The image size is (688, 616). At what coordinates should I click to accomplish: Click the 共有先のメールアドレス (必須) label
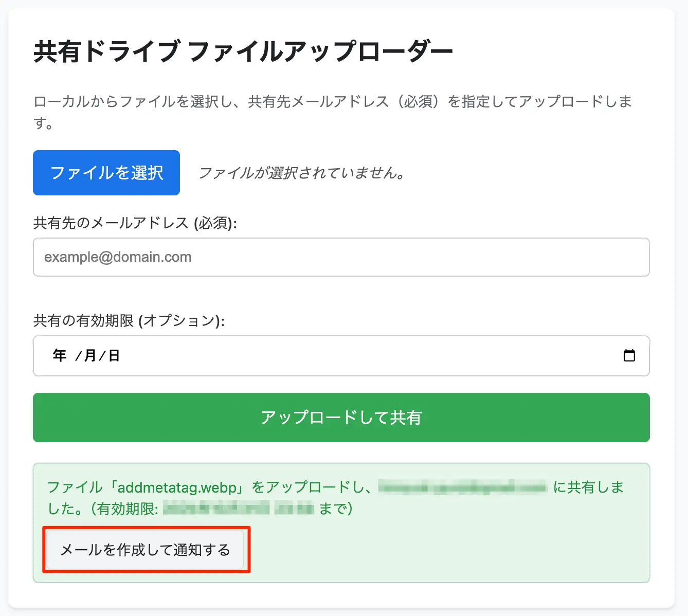click(135, 223)
